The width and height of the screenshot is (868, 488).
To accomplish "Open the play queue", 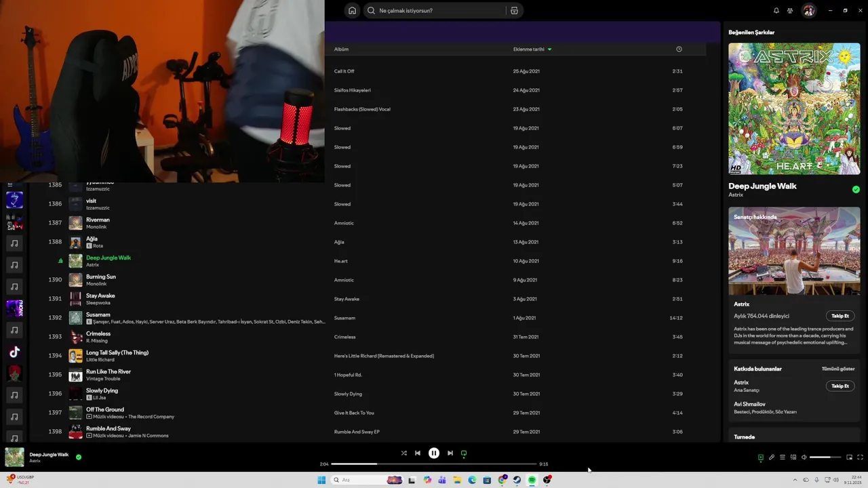I will click(x=782, y=457).
